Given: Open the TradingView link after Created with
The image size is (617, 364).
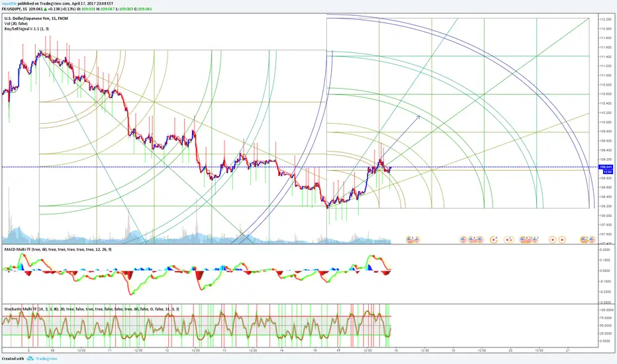Looking at the screenshot, I should [46, 359].
